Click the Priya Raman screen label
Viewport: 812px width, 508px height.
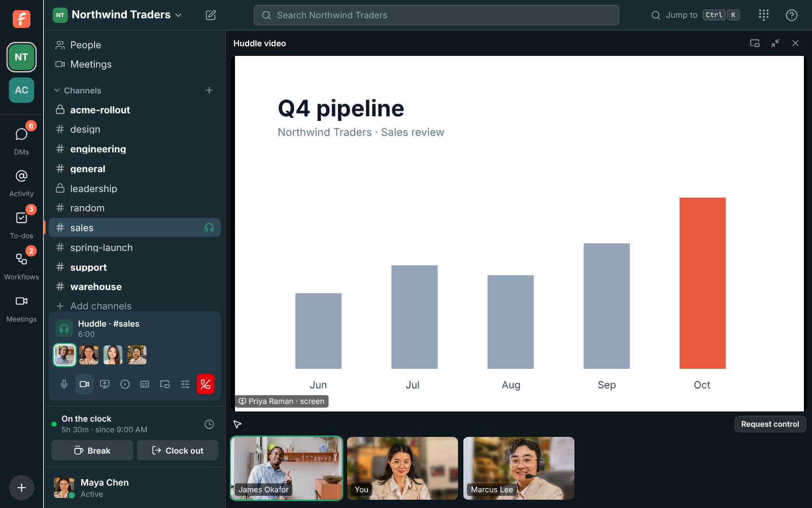click(x=282, y=401)
